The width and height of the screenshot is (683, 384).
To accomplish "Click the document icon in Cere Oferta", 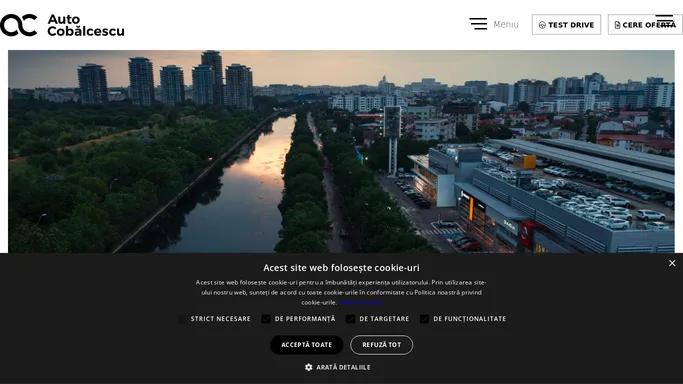I will click(x=617, y=25).
